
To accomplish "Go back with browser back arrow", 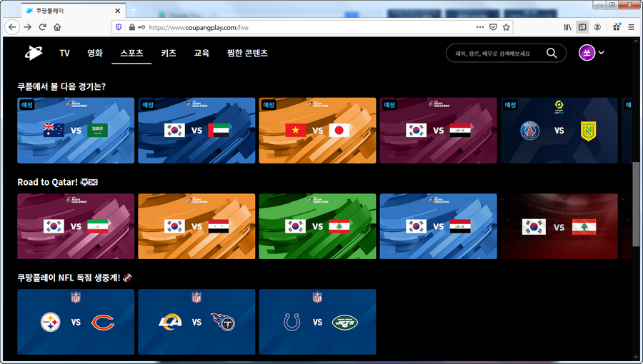I will 12,27.
